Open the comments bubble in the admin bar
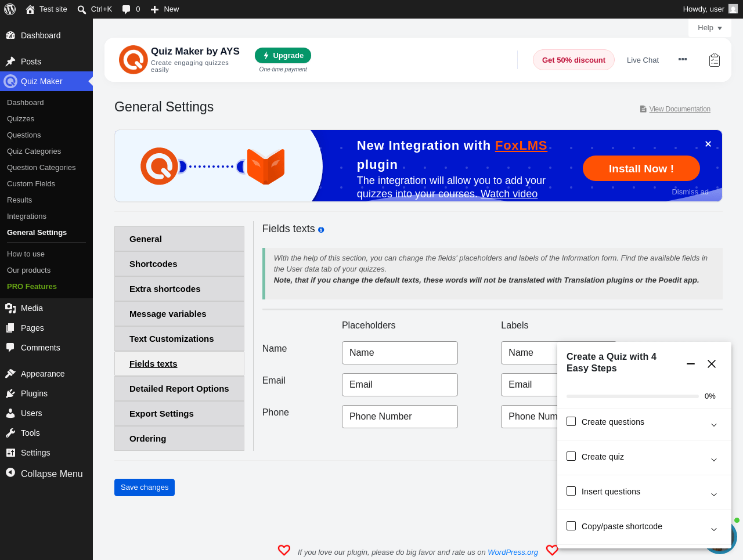 pos(127,9)
